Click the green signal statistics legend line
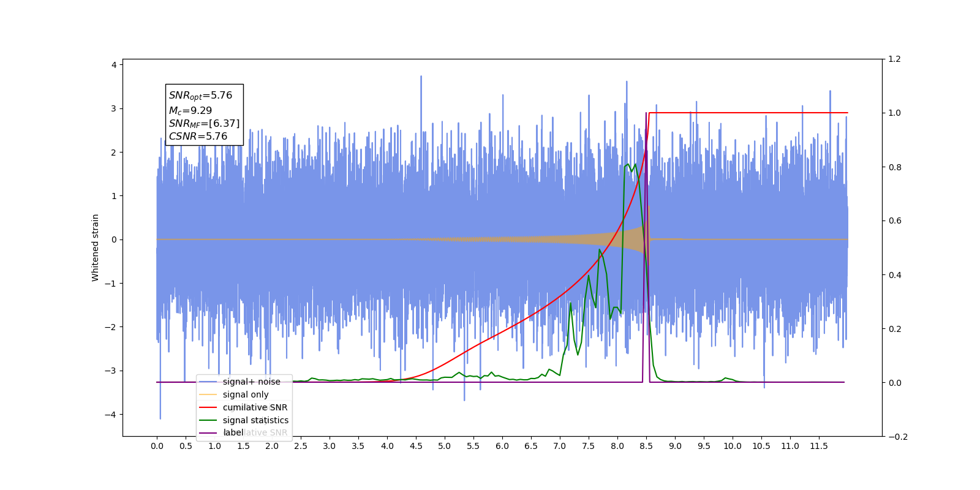Viewport: 980px width, 490px height. pos(208,420)
